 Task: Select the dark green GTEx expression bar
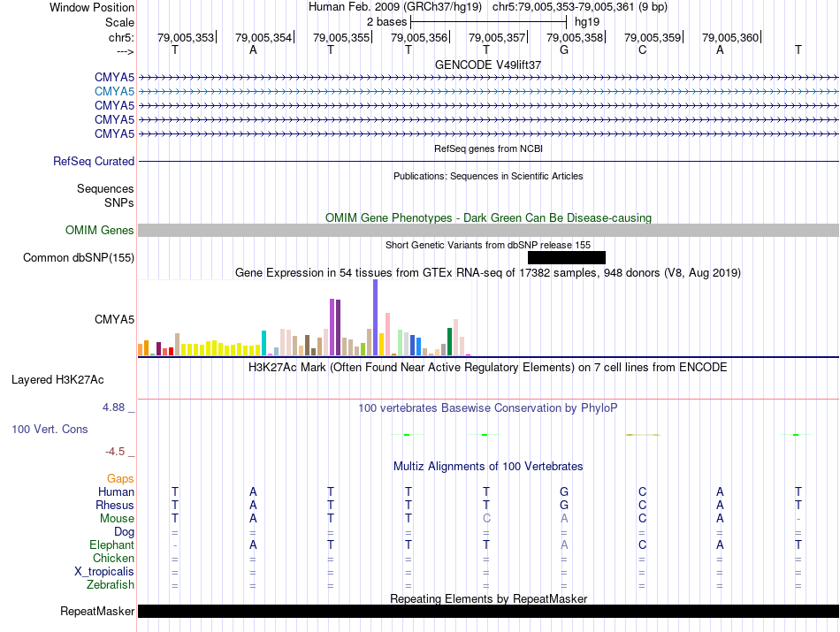point(449,340)
